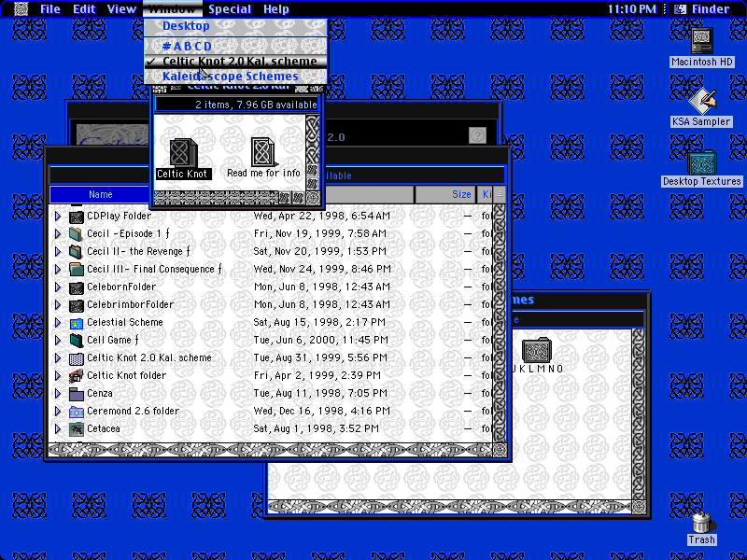Select the KSA Sampler desktop icon
This screenshot has height=560, width=747.
point(702,100)
